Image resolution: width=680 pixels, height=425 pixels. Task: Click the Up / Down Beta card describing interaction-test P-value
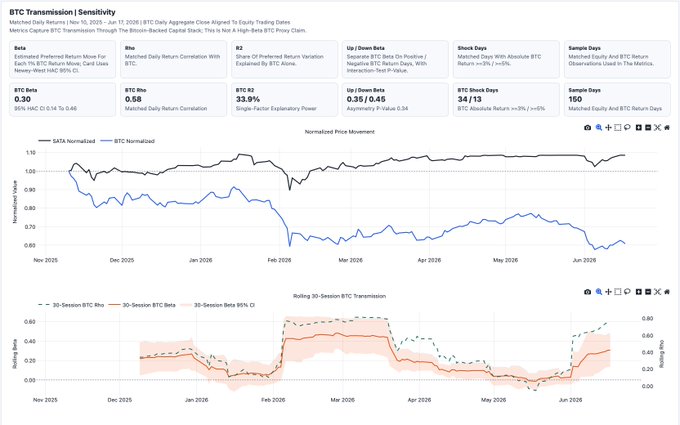396,59
